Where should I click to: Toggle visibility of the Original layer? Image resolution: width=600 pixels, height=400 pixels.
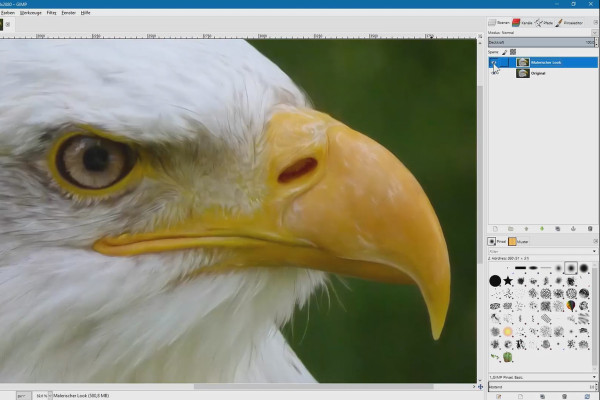(494, 73)
